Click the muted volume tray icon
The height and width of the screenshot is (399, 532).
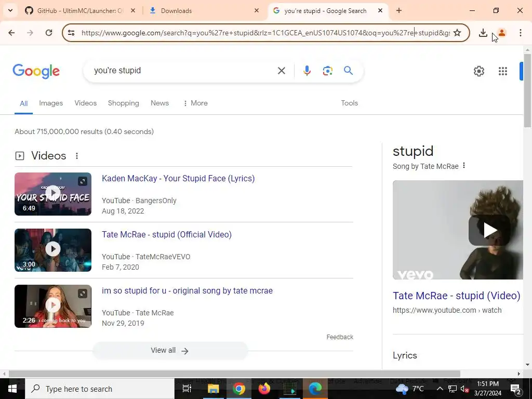tap(465, 389)
